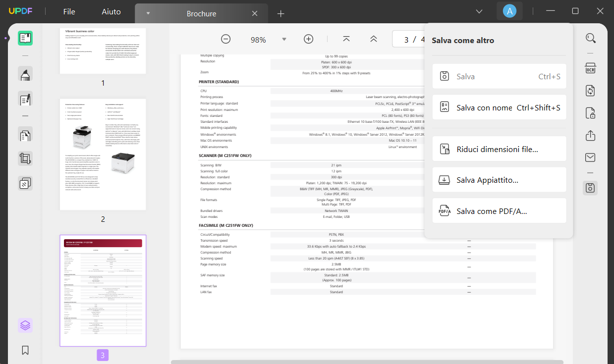This screenshot has height=364, width=614.
Task: Open the Organize Pages tool
Action: pyautogui.click(x=25, y=134)
